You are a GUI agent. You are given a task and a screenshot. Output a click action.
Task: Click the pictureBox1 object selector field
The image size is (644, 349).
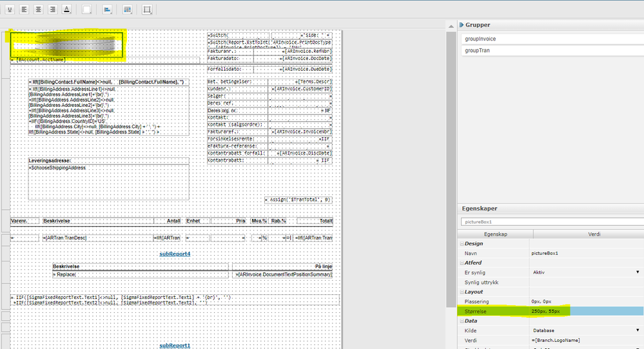[x=552, y=222]
